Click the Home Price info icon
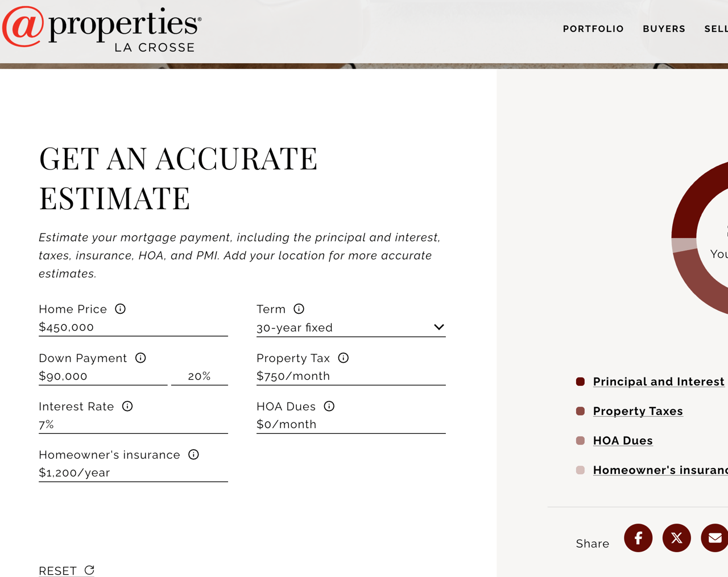This screenshot has height=577, width=728. (x=120, y=309)
